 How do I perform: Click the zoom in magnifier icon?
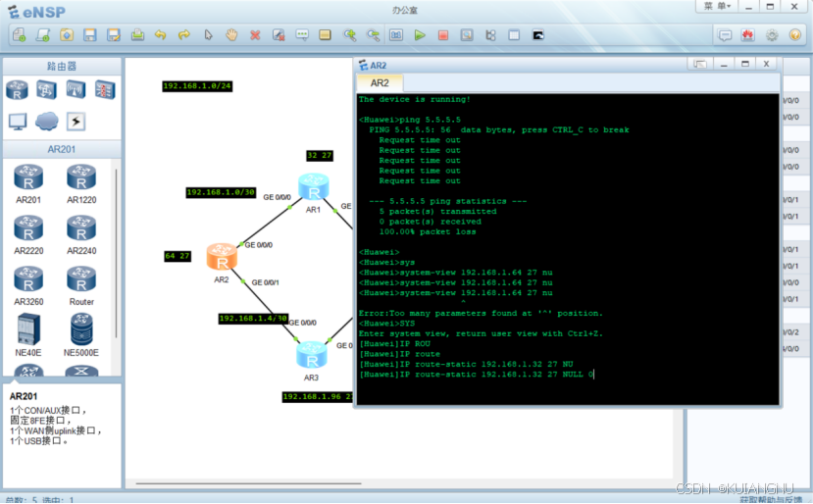[350, 34]
